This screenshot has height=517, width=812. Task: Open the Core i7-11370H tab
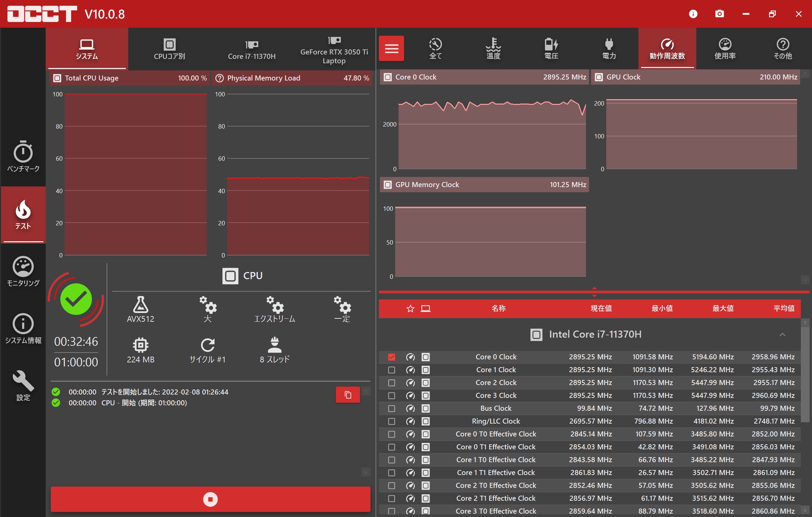point(252,49)
